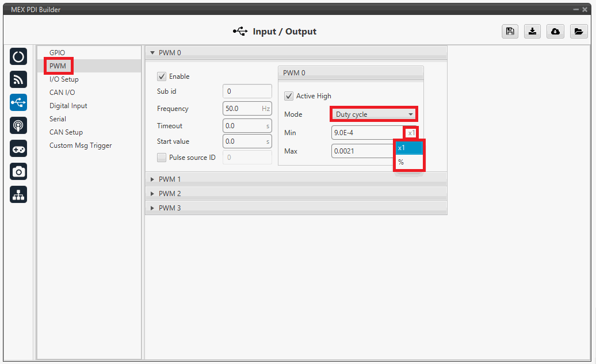Open the gamepad controller sidebar icon
This screenshot has height=364, width=596.
click(18, 148)
